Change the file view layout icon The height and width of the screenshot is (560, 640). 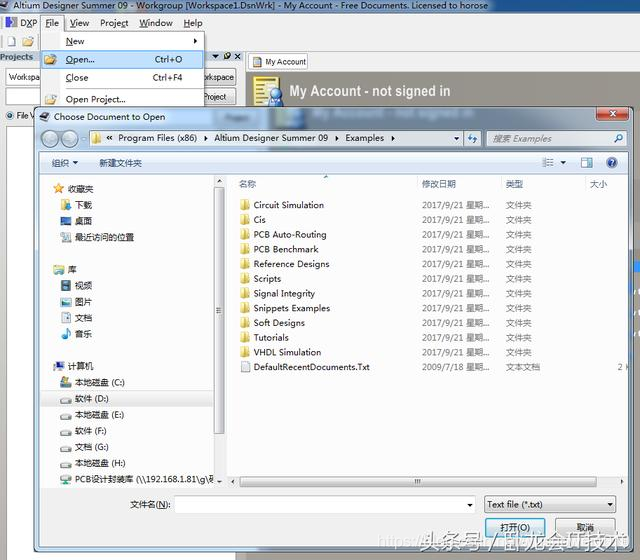[548, 163]
